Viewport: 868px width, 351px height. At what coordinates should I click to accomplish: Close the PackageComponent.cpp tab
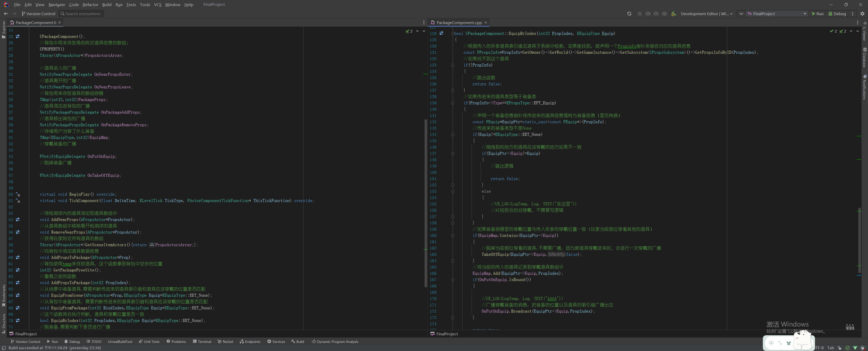(486, 23)
